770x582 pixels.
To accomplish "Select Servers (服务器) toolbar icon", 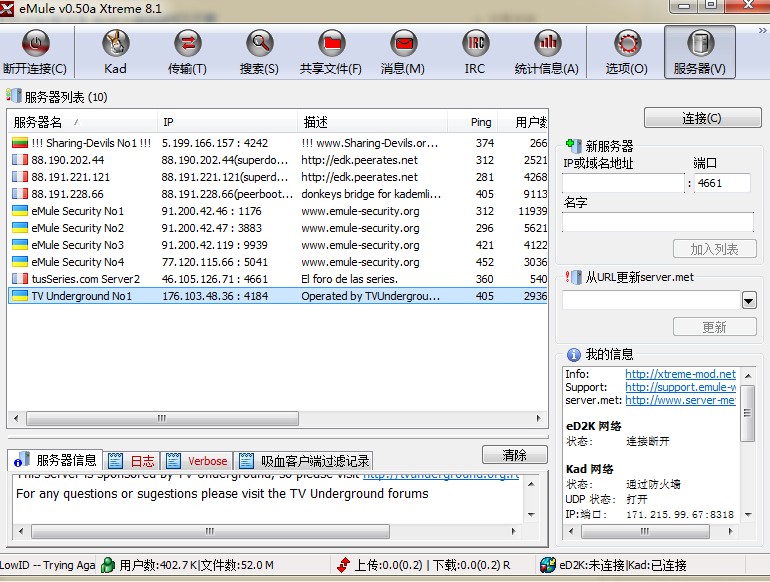I will point(700,43).
